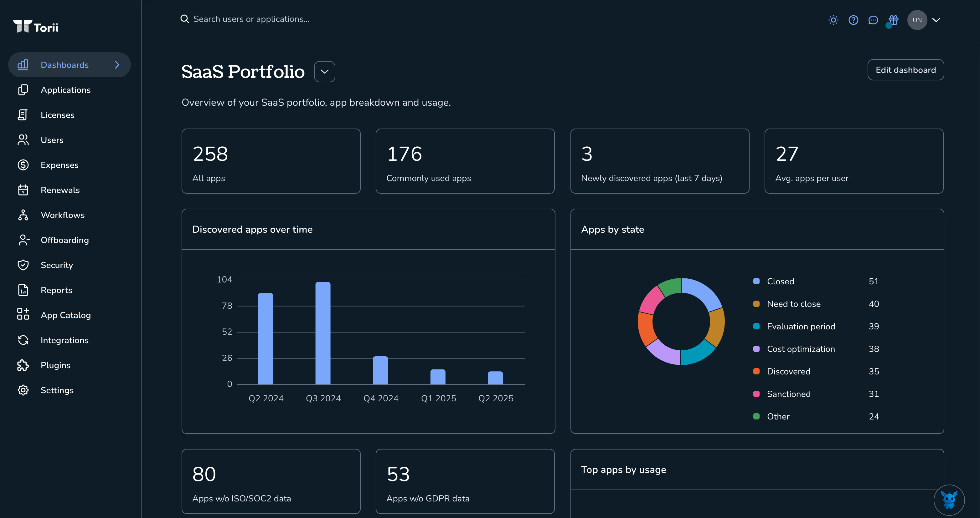Image resolution: width=980 pixels, height=518 pixels.
Task: Navigate to Renewals
Action: pyautogui.click(x=60, y=190)
